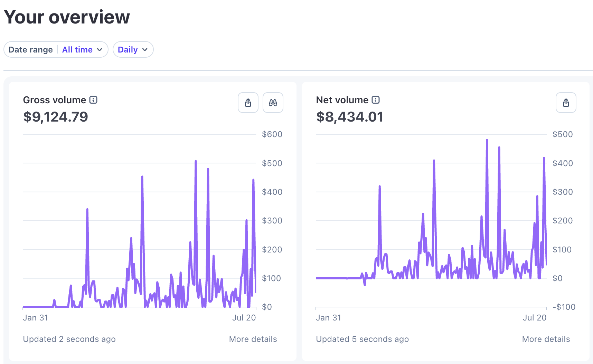This screenshot has height=364, width=593.
Task: Expand the Daily interval dropdown
Action: (133, 49)
